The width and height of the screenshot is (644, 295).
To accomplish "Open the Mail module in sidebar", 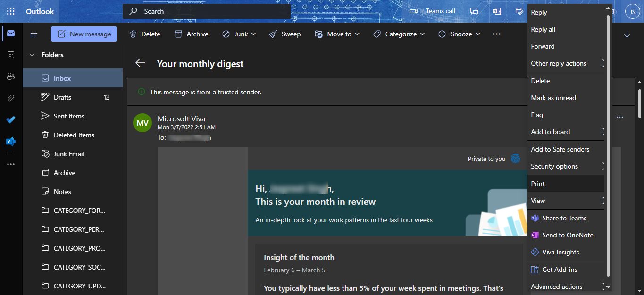I will point(11,34).
